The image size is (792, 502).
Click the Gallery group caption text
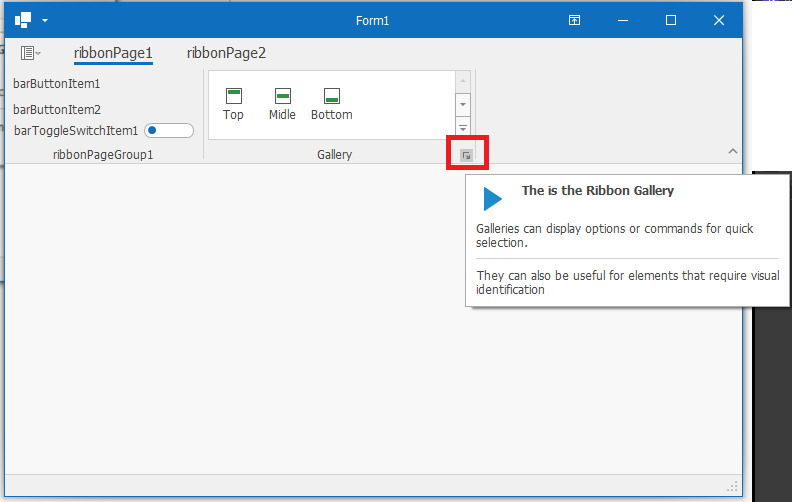(x=334, y=155)
